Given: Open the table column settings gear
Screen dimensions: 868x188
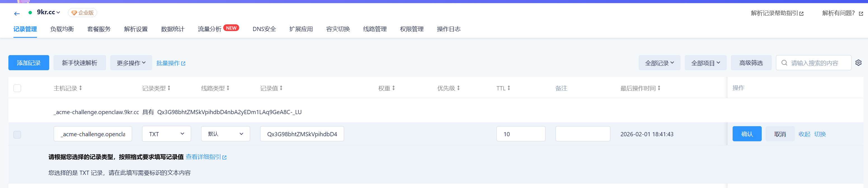Looking at the screenshot, I should 858,63.
